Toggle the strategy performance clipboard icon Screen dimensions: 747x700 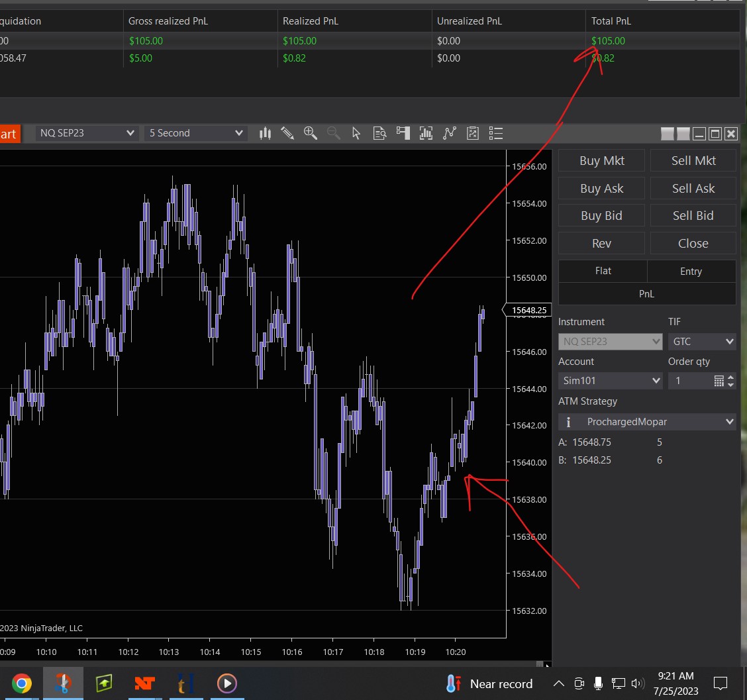coord(473,133)
